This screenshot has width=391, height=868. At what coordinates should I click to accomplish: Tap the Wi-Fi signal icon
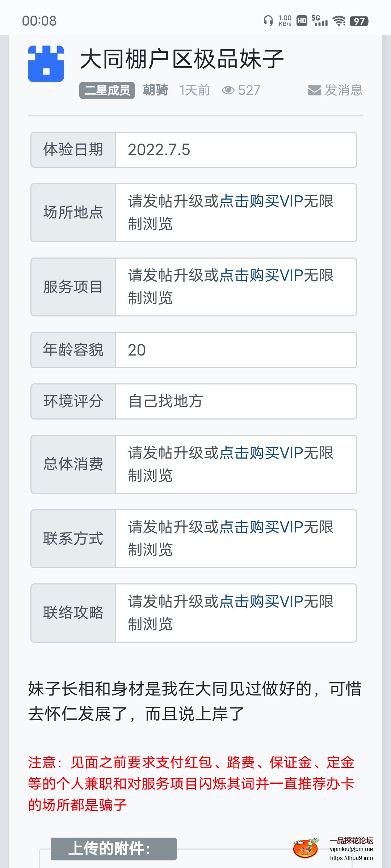click(339, 21)
